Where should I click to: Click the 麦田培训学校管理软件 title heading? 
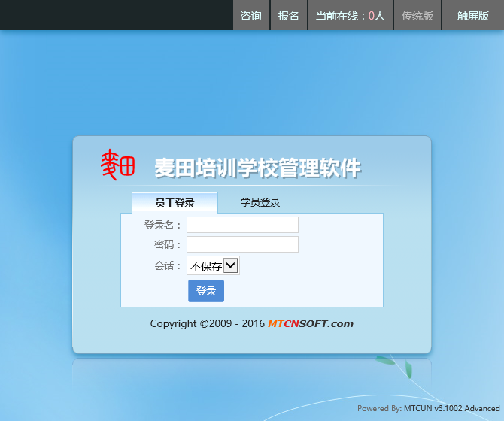point(257,168)
